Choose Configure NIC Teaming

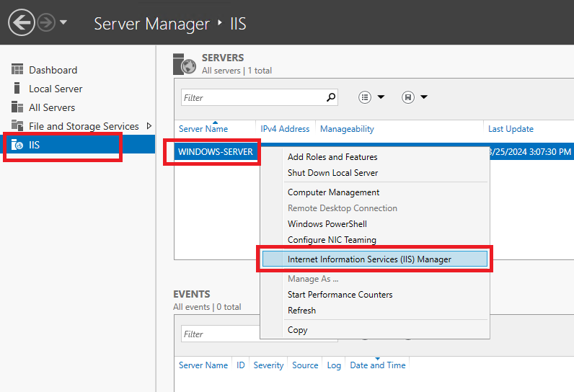332,240
